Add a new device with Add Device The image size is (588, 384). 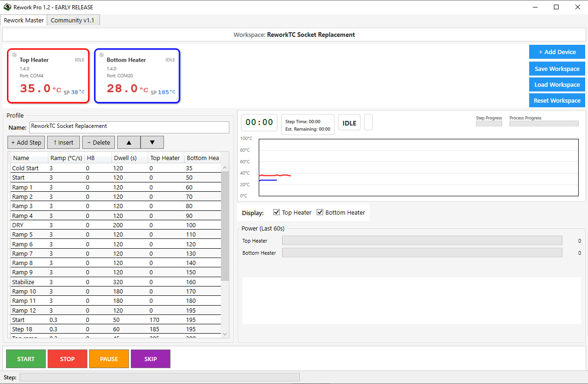[557, 52]
